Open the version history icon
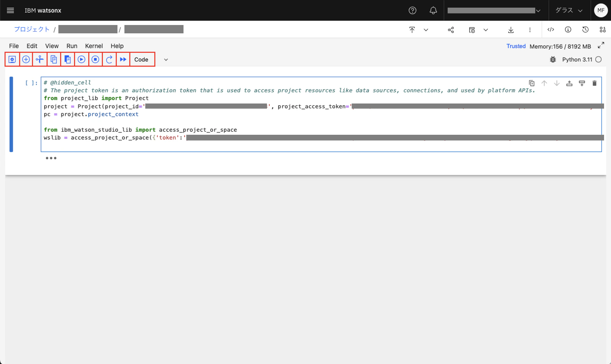Viewport: 611px width, 364px height. (x=585, y=30)
